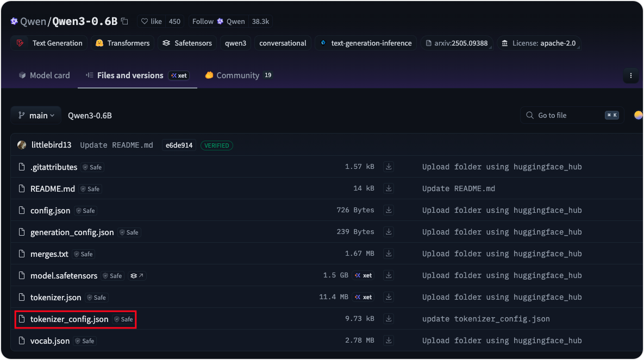Click Safe badge next to vocab.json
The width and height of the screenshot is (644, 360).
coord(85,342)
